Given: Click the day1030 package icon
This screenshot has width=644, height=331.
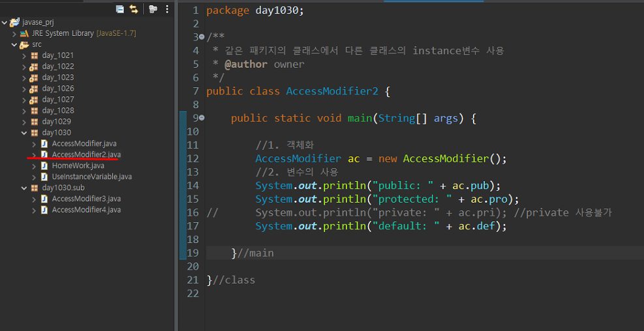Looking at the screenshot, I should [x=35, y=132].
